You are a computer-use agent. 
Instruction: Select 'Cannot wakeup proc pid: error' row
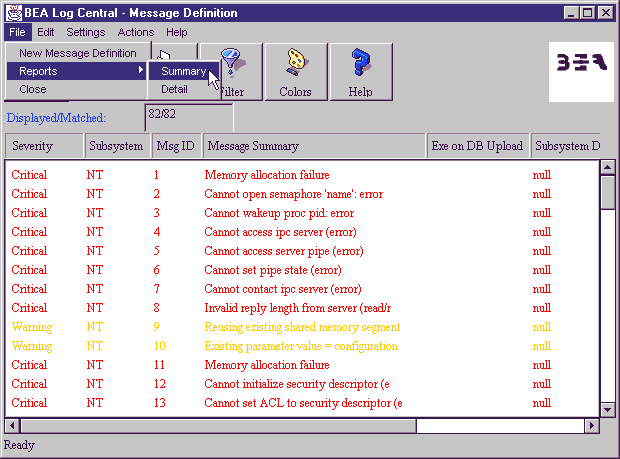click(x=302, y=213)
